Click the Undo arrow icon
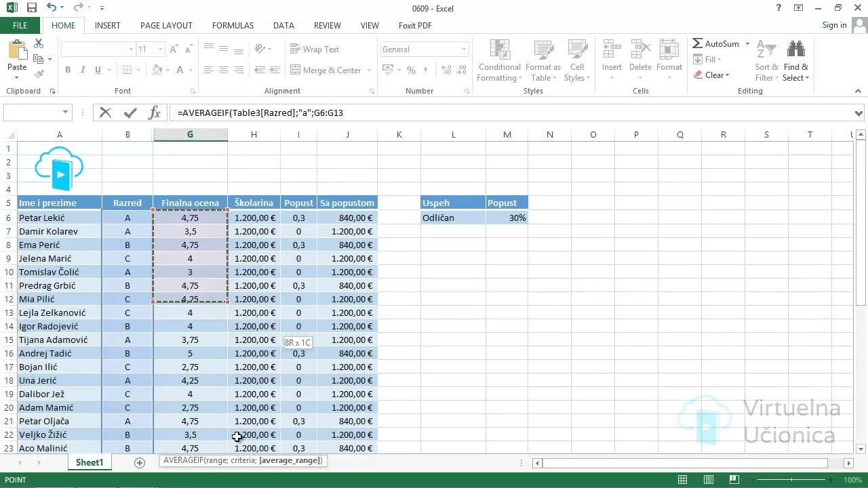Image resolution: width=868 pixels, height=488 pixels. click(52, 8)
